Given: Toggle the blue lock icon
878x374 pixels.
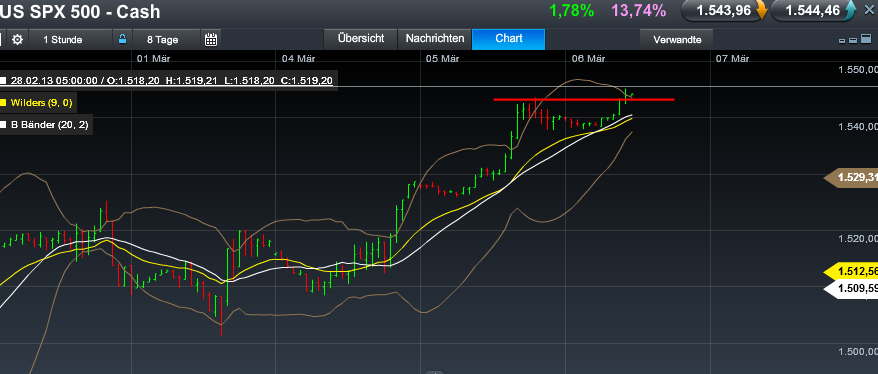Looking at the screenshot, I should 123,39.
